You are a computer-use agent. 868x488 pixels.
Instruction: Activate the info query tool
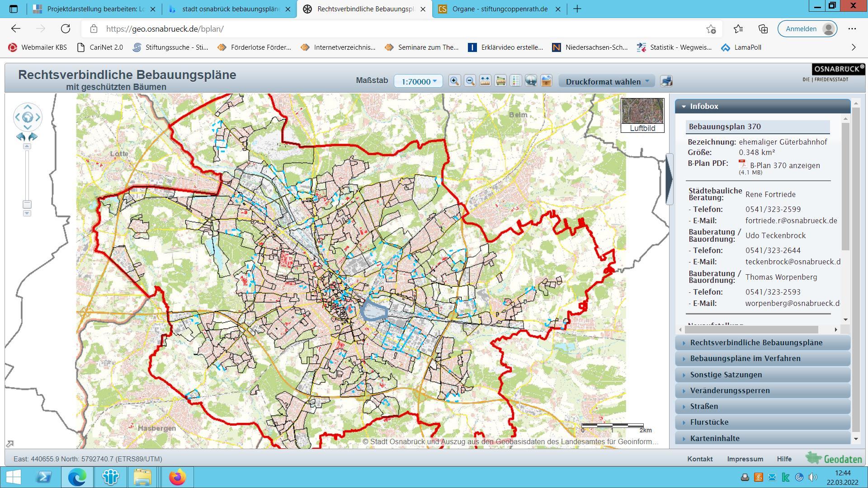(x=531, y=81)
